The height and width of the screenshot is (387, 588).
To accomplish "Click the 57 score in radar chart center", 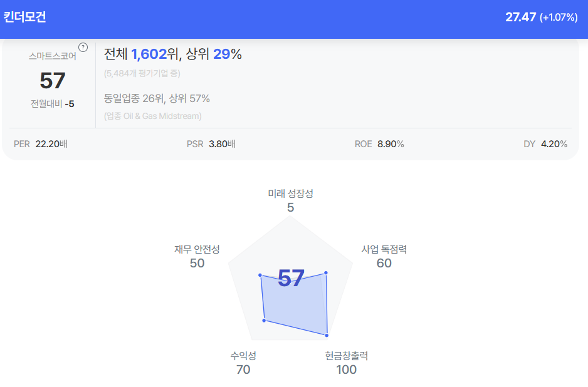I will tap(291, 278).
